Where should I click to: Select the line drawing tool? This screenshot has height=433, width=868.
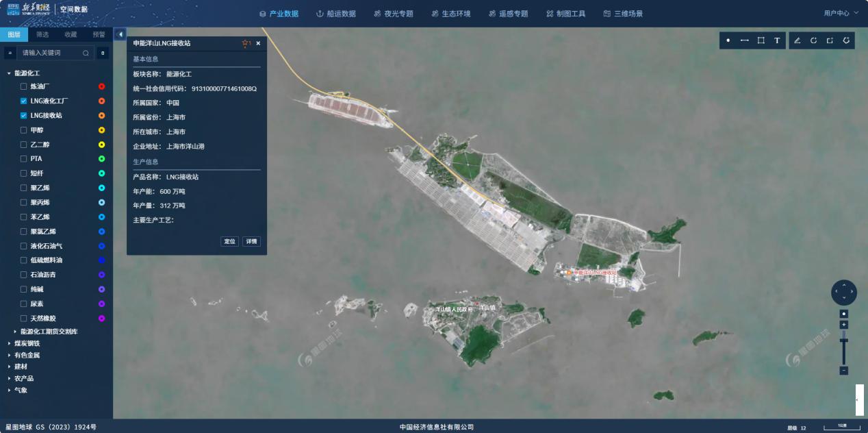pos(745,40)
